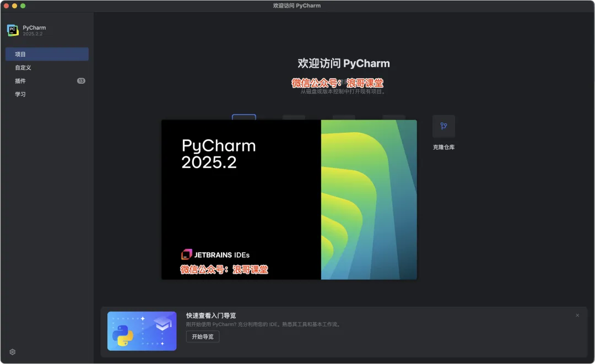595x364 pixels.
Task: Click the PyCharm logo icon in sidebar
Action: [x=13, y=30]
